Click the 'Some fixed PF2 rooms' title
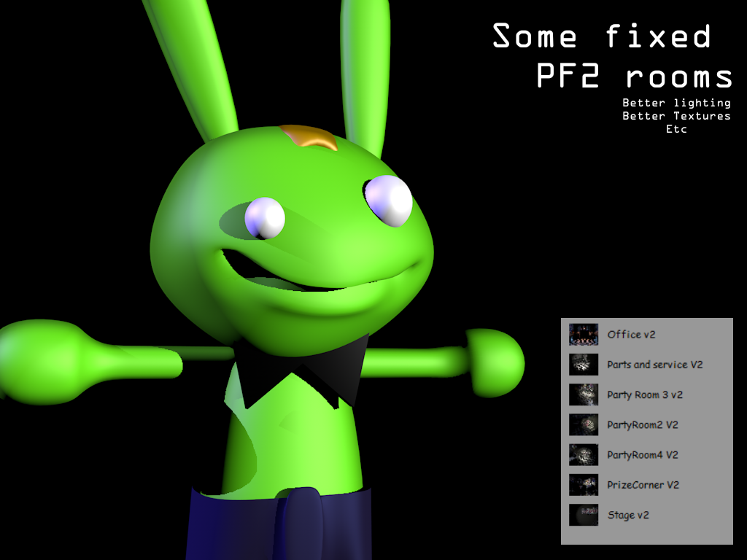747x560 pixels. click(612, 56)
